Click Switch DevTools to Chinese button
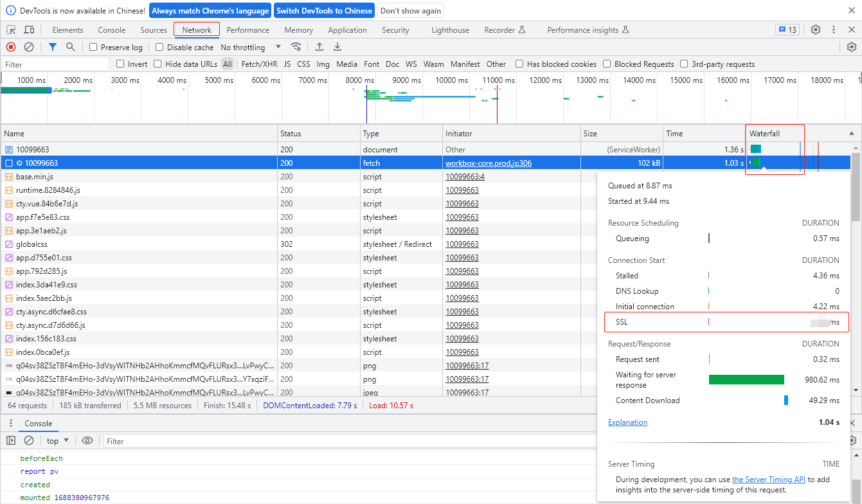This screenshot has height=504, width=862. (x=325, y=11)
